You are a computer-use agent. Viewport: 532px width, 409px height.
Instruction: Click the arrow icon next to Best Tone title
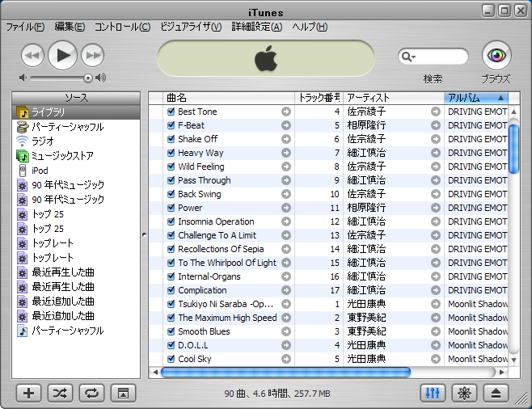[286, 112]
